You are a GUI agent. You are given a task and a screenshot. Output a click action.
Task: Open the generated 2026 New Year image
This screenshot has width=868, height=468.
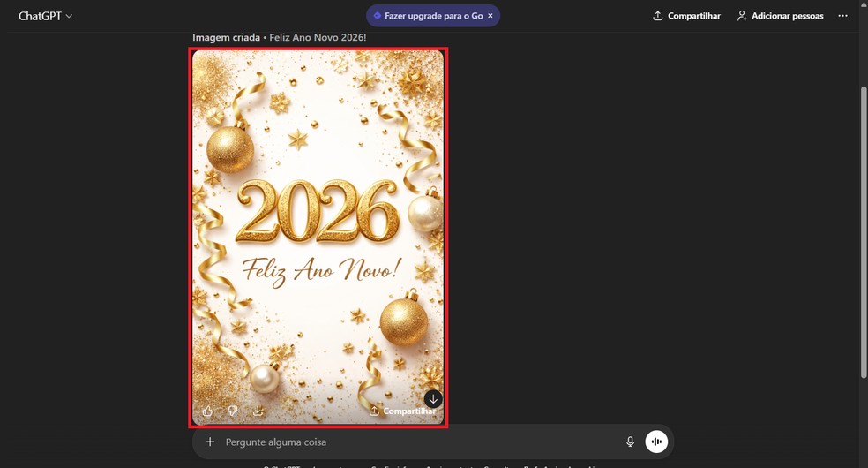318,237
